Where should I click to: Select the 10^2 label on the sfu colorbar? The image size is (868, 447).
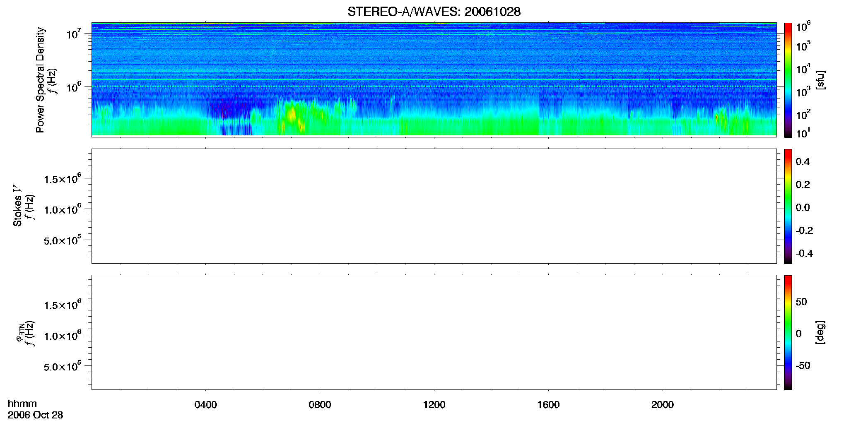803,115
